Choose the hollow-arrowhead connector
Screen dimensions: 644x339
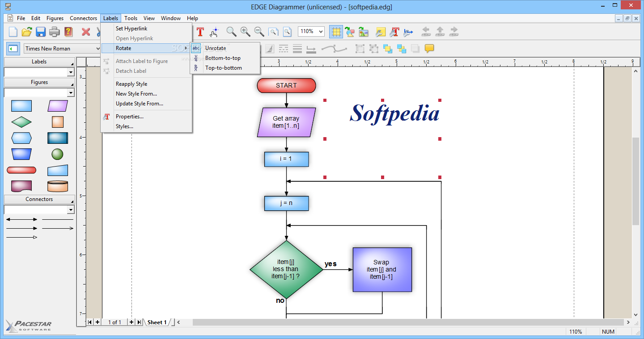21,237
